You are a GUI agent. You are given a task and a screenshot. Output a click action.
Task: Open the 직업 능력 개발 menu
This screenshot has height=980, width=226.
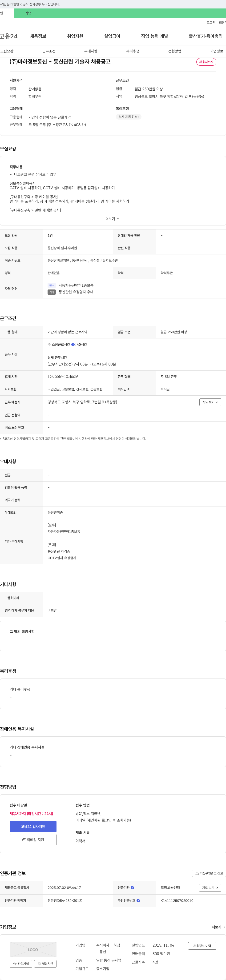pyautogui.click(x=154, y=36)
